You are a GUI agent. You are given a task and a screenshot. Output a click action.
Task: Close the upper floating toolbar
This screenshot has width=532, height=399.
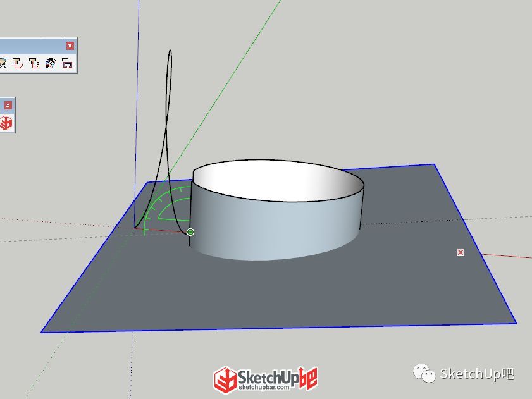(70, 46)
